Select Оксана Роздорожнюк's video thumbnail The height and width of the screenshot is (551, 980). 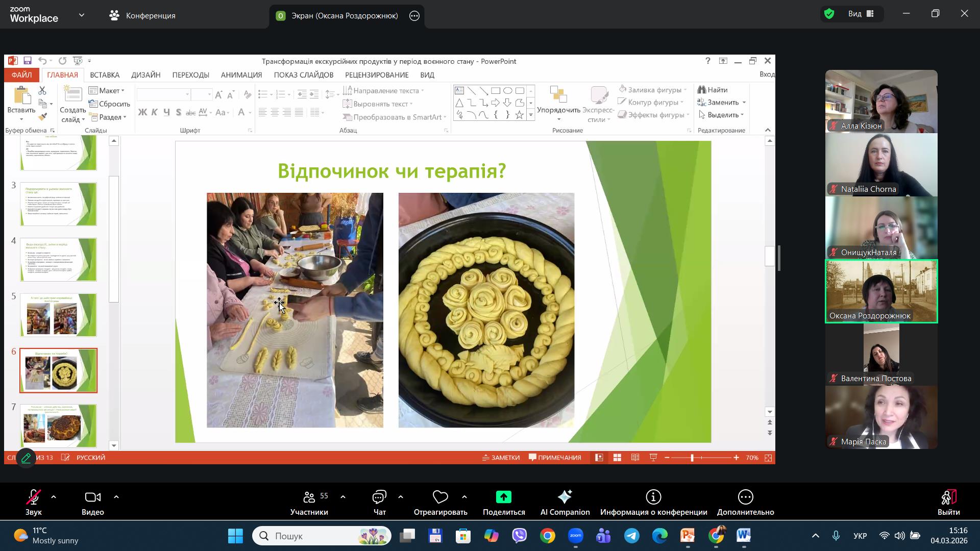pyautogui.click(x=881, y=291)
